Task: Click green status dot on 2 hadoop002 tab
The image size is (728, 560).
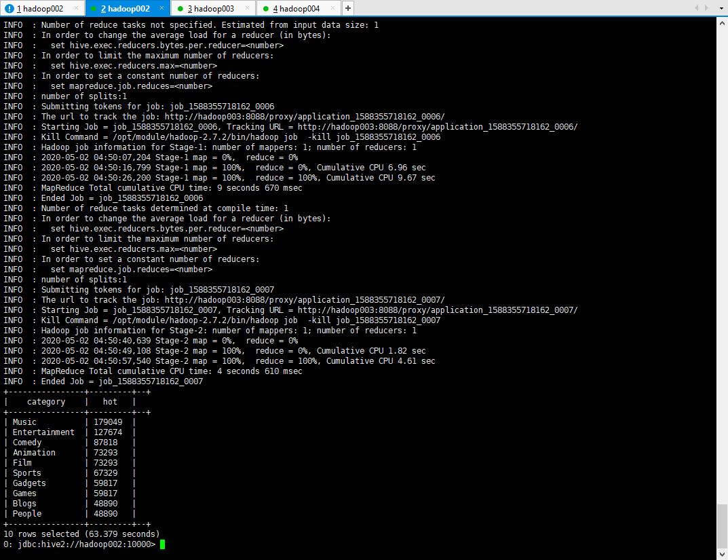Action: [x=94, y=9]
